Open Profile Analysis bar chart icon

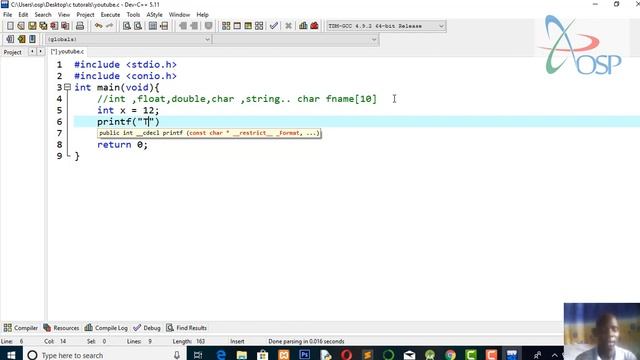point(303,26)
